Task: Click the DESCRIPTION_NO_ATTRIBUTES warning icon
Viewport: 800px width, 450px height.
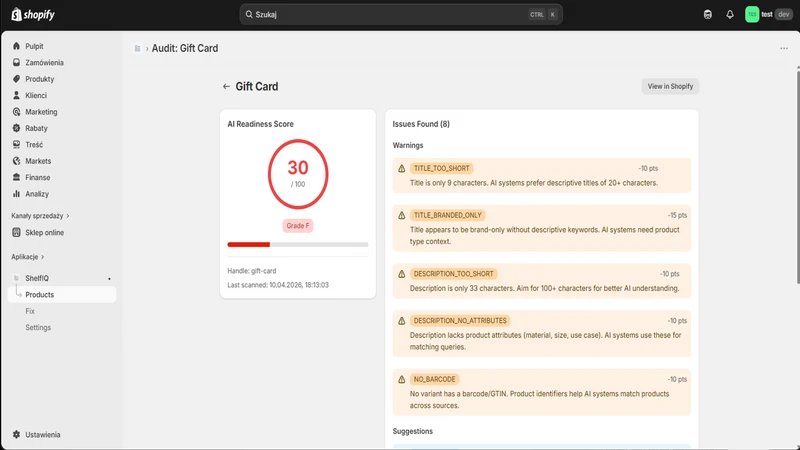Action: pyautogui.click(x=402, y=321)
